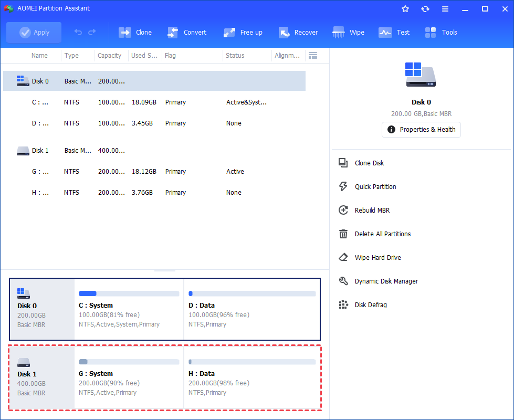Click the Flag column header

pos(170,56)
